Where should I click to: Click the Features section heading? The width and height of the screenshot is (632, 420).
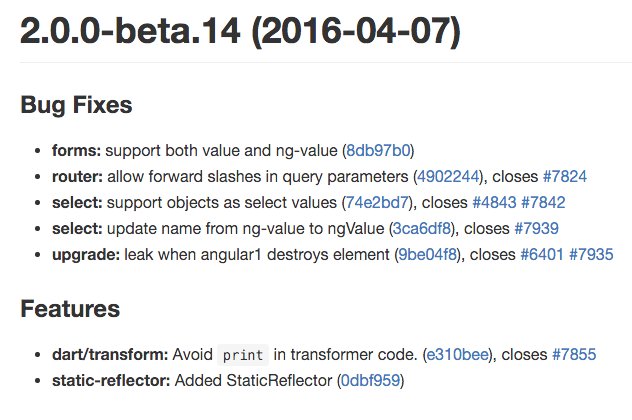70,309
